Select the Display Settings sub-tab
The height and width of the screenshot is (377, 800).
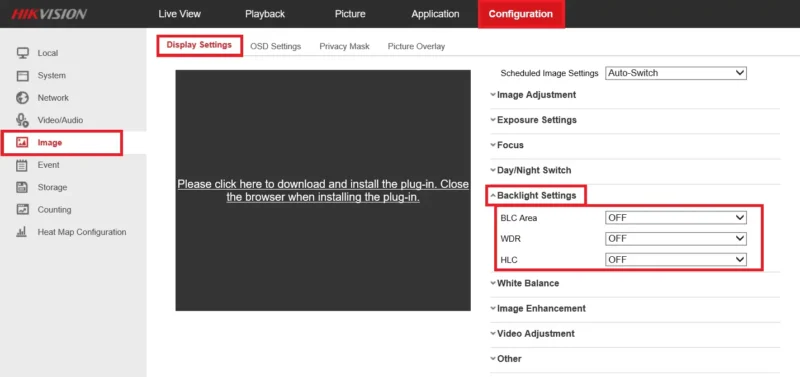199,45
